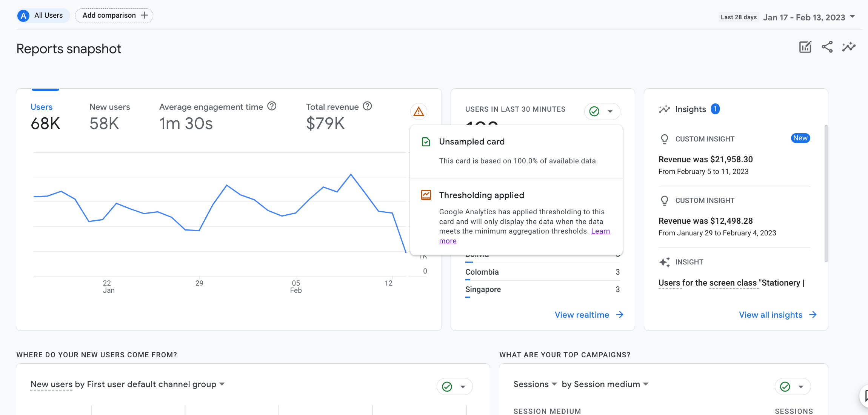Open insights sparkline icon at top right
868x415 pixels.
[849, 47]
